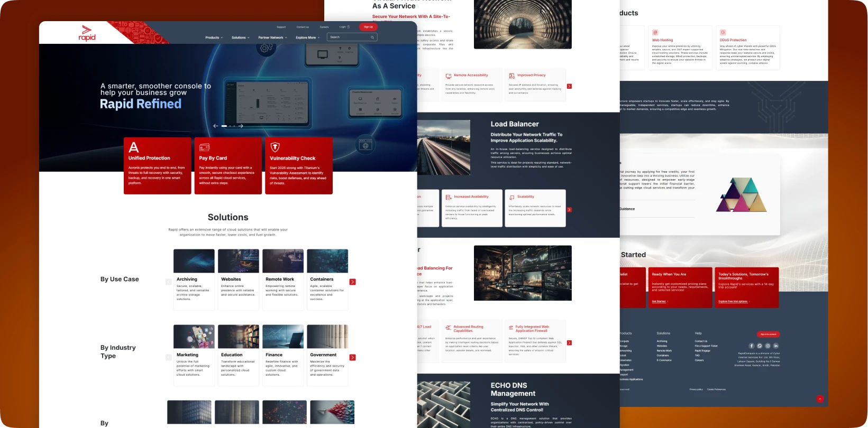868x428 pixels.
Task: Click the Get Started link
Action: pyautogui.click(x=660, y=301)
